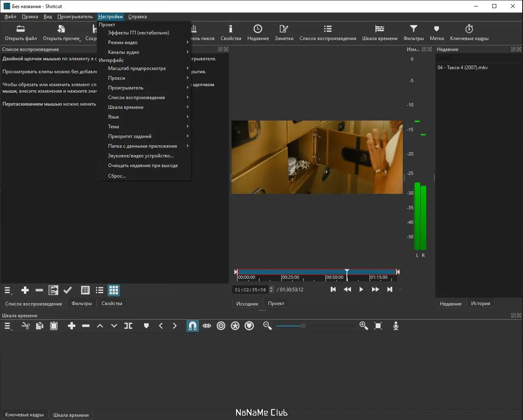Select '04 - Такси 4 (2007).mkv' in recent list
Screen dimensions: 523x420
462,68
